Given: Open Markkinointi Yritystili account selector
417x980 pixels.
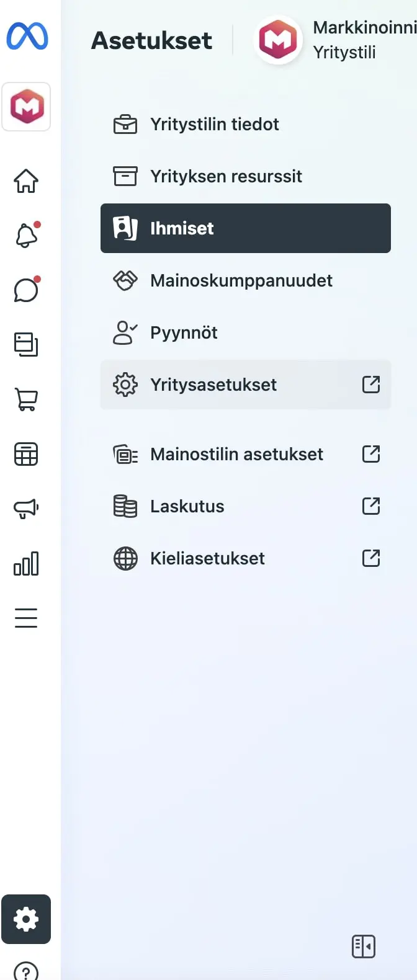Looking at the screenshot, I should (335, 40).
